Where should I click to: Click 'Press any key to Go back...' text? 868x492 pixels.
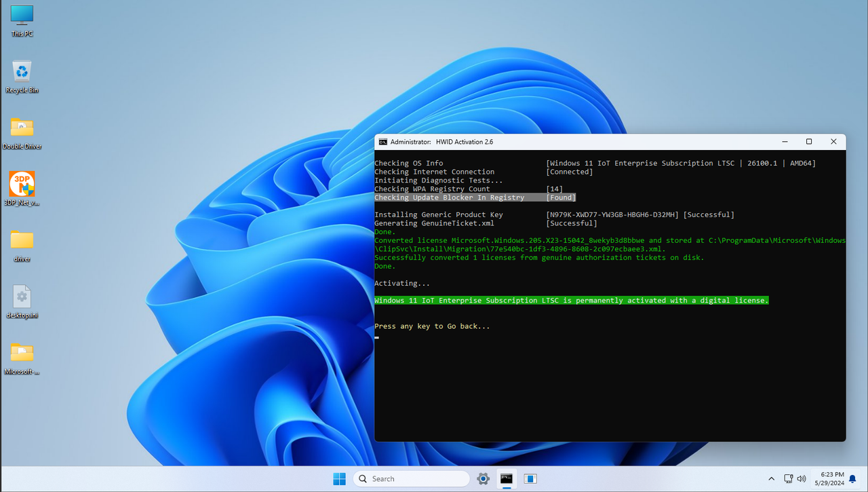[x=432, y=326]
